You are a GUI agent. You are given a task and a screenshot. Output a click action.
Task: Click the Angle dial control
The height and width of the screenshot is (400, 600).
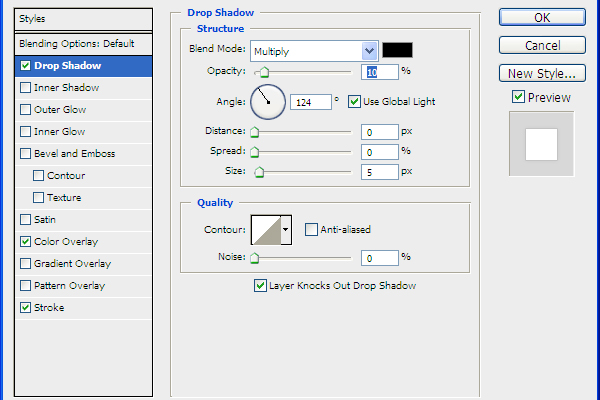268,102
